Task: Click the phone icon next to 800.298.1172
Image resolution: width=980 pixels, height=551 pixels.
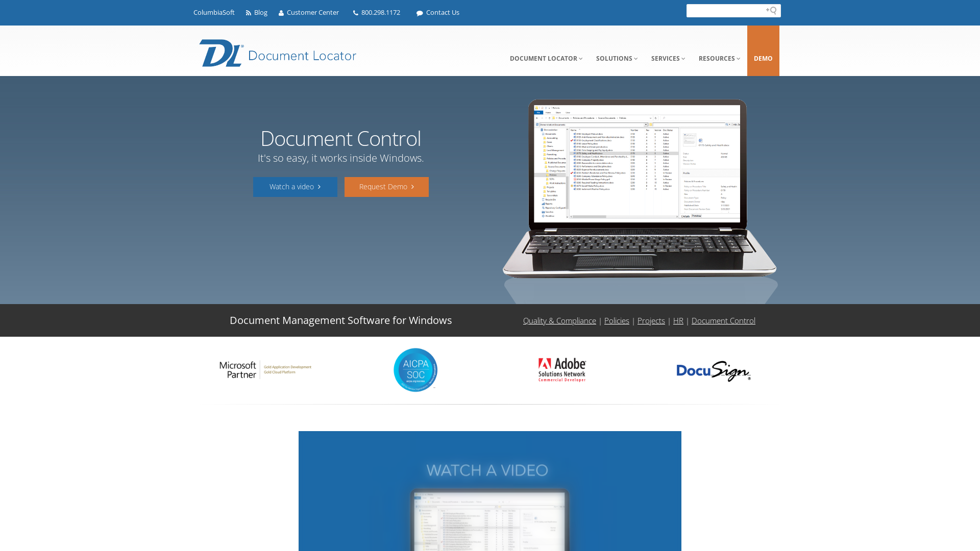Action: (x=355, y=13)
